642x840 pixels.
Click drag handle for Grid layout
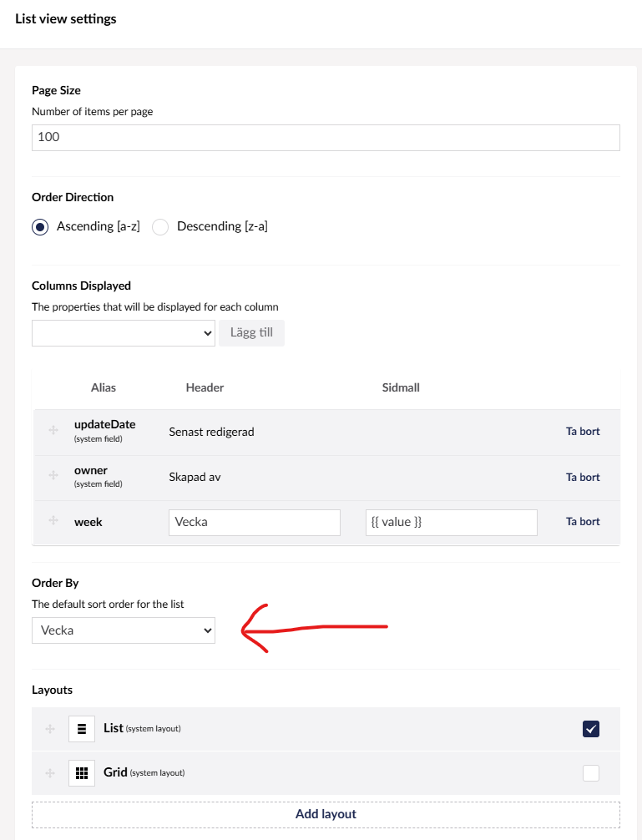coord(50,773)
